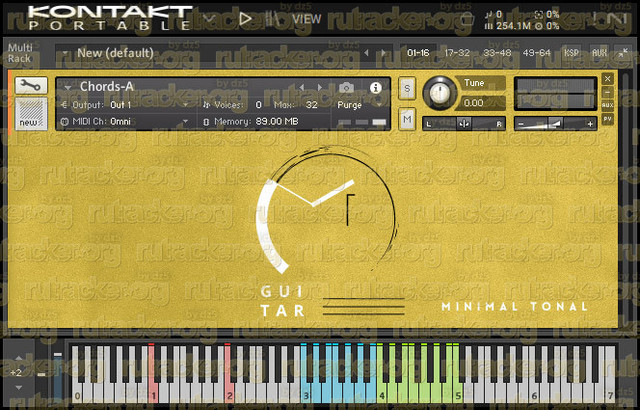
Task: Open the MIDI Ch Omni dropdown
Action: (x=186, y=122)
